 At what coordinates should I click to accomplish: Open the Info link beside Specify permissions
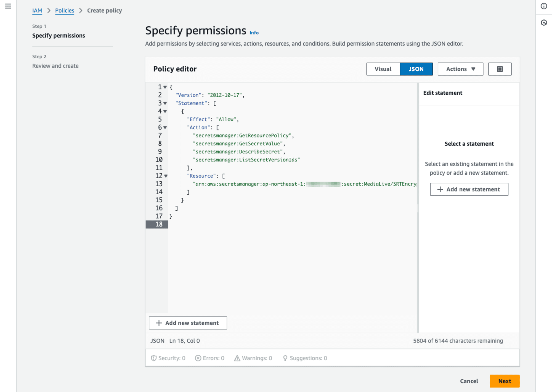tap(254, 33)
